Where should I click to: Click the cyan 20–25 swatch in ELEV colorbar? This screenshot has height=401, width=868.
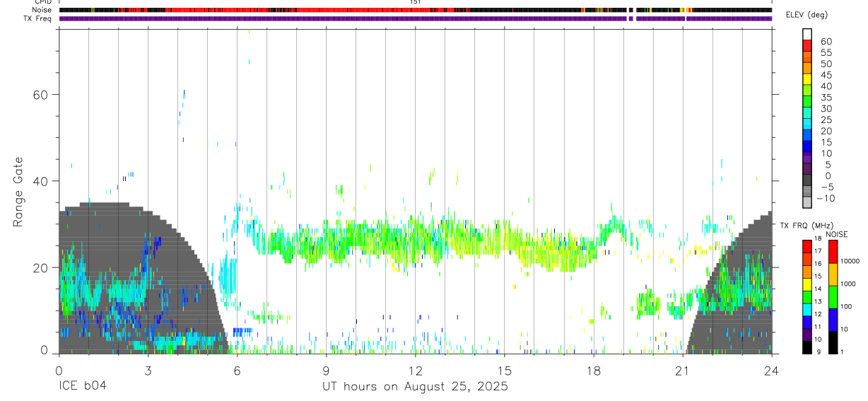(x=807, y=125)
